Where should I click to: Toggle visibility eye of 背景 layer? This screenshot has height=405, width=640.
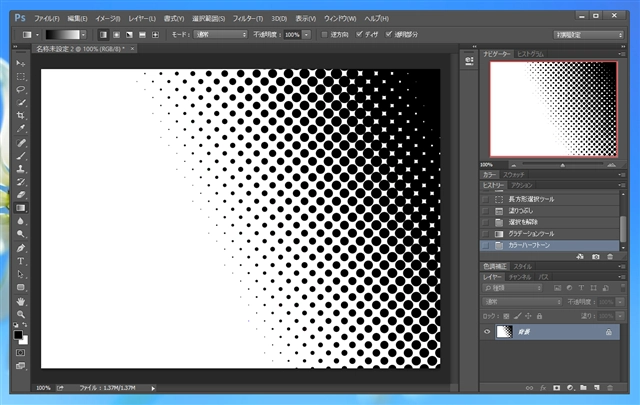pos(487,332)
